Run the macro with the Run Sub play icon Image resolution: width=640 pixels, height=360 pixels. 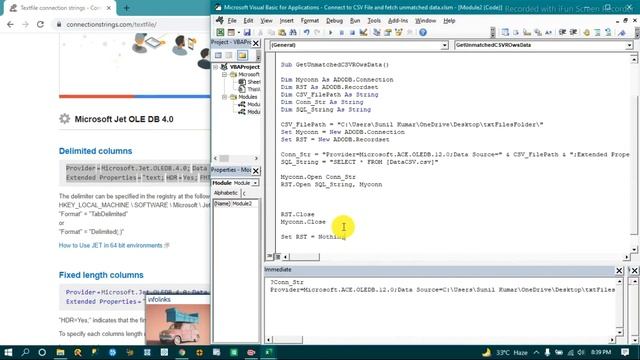click(x=330, y=32)
